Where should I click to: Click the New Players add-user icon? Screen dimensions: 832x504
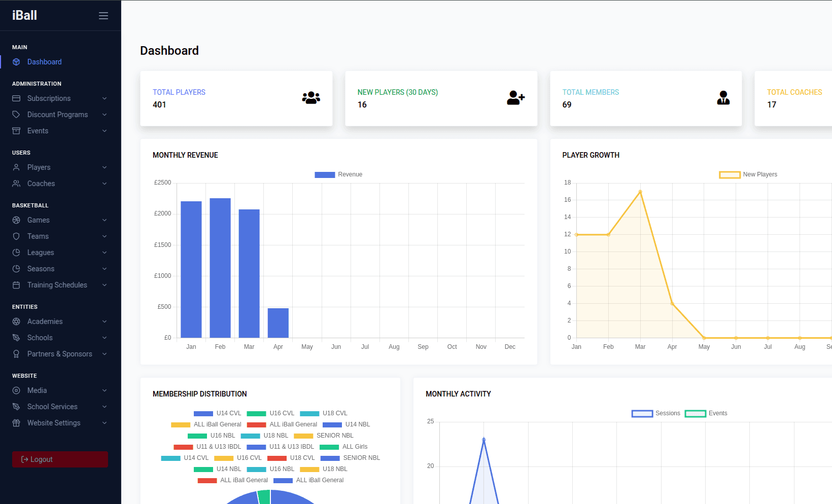(x=516, y=98)
